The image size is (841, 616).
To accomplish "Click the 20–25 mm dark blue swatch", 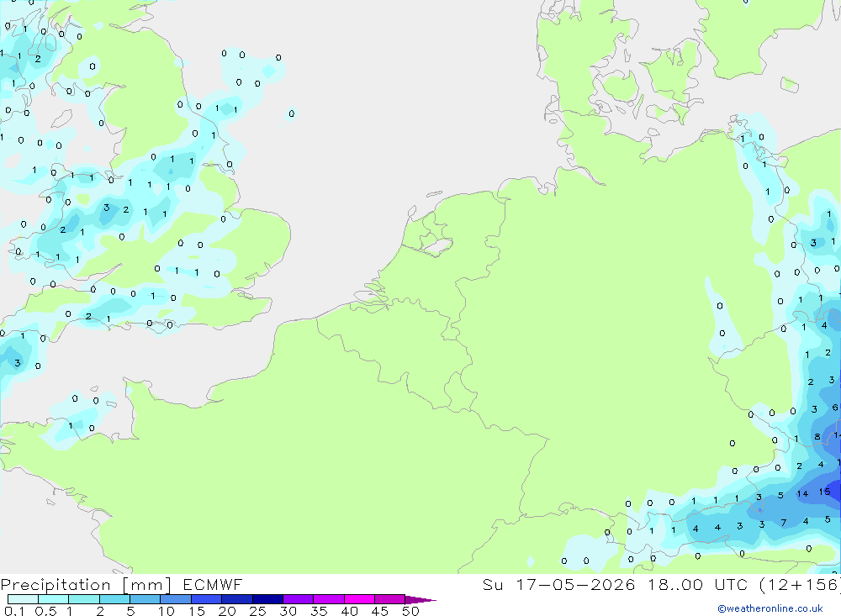I will (x=237, y=599).
